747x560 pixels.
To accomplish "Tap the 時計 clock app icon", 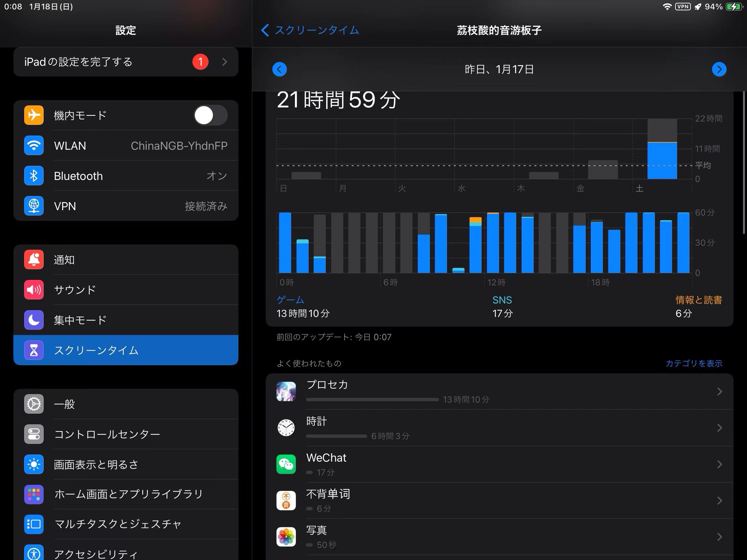I will (x=286, y=428).
